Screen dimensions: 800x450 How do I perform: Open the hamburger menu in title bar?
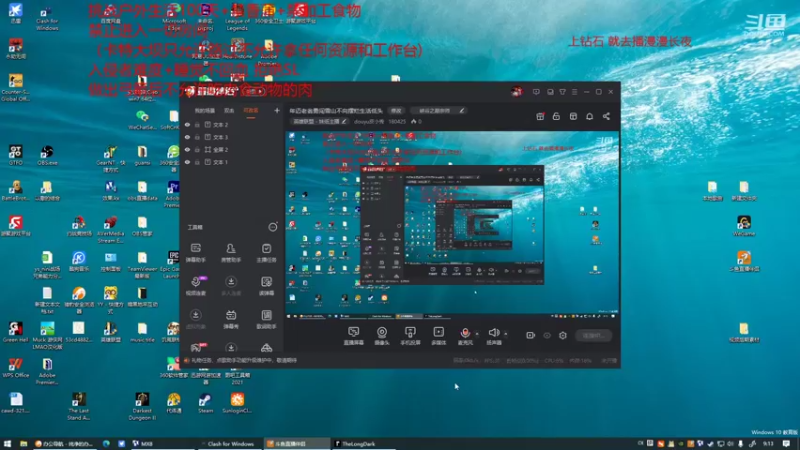pos(574,92)
